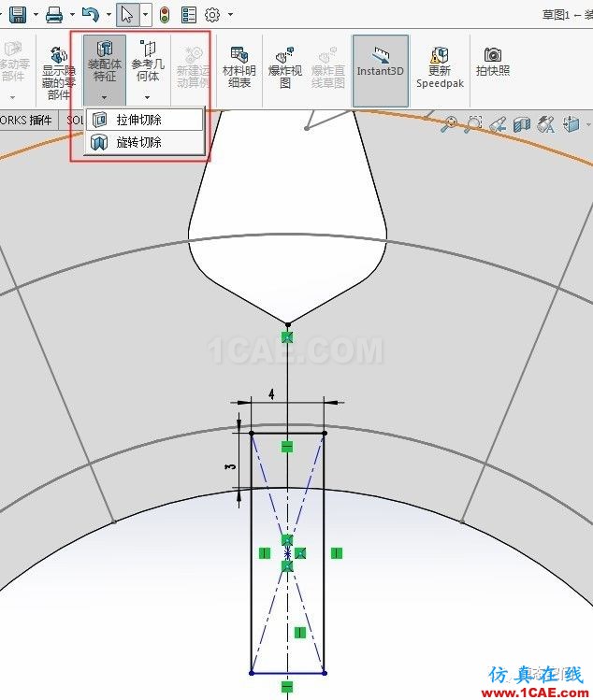The width and height of the screenshot is (593, 700).
Task: Expand the 移动零部件 dropdown arrow
Action: click(x=12, y=97)
